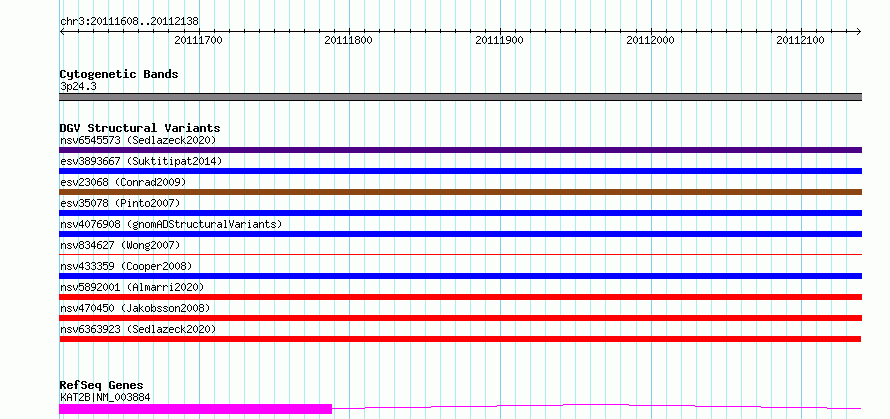Open variant label nsv470450 (Jakobsson2008)

(135, 308)
